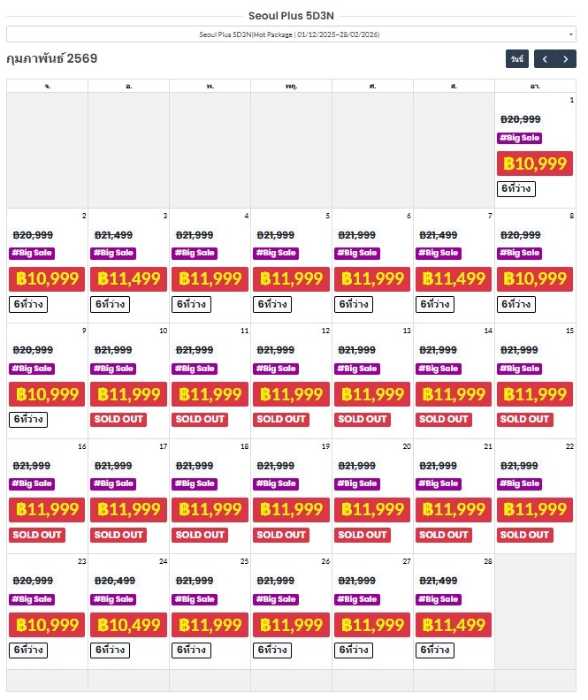Click the 6 ที่ว่าง seats badge on February 28
Image resolution: width=588 pixels, height=700 pixels.
coord(435,650)
